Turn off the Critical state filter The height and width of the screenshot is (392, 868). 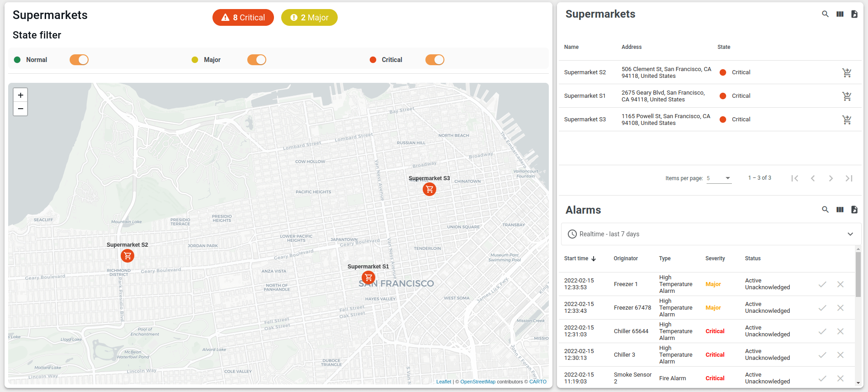pyautogui.click(x=434, y=60)
